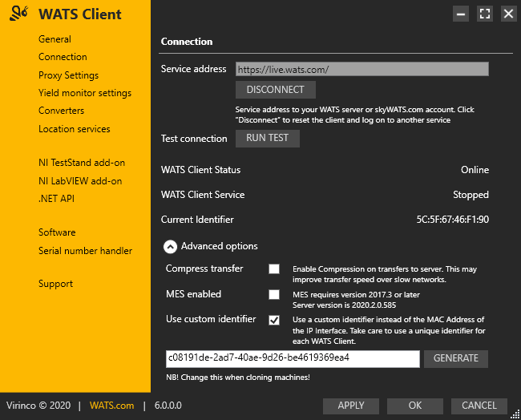
Task: Minimize the WATS Client window
Action: [x=461, y=14]
